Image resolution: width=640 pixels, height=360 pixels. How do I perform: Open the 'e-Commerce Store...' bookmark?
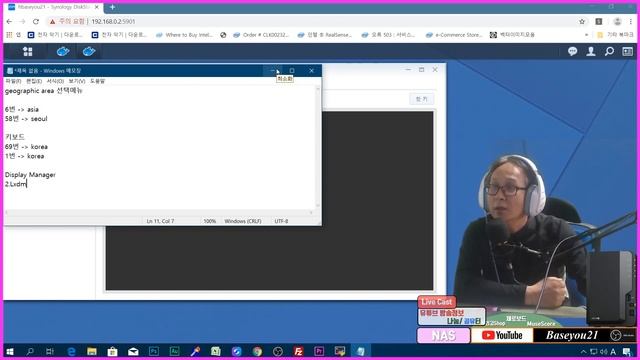(454, 35)
